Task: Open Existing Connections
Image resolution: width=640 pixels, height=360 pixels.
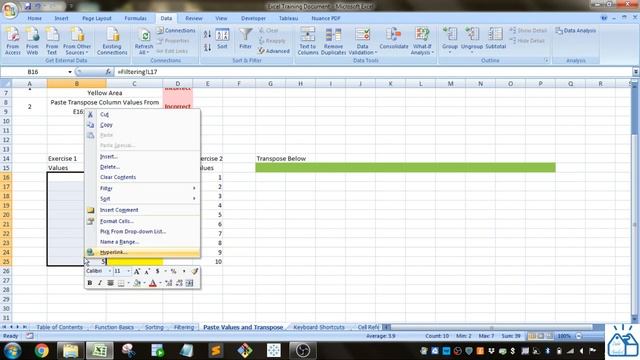Action: click(112, 41)
